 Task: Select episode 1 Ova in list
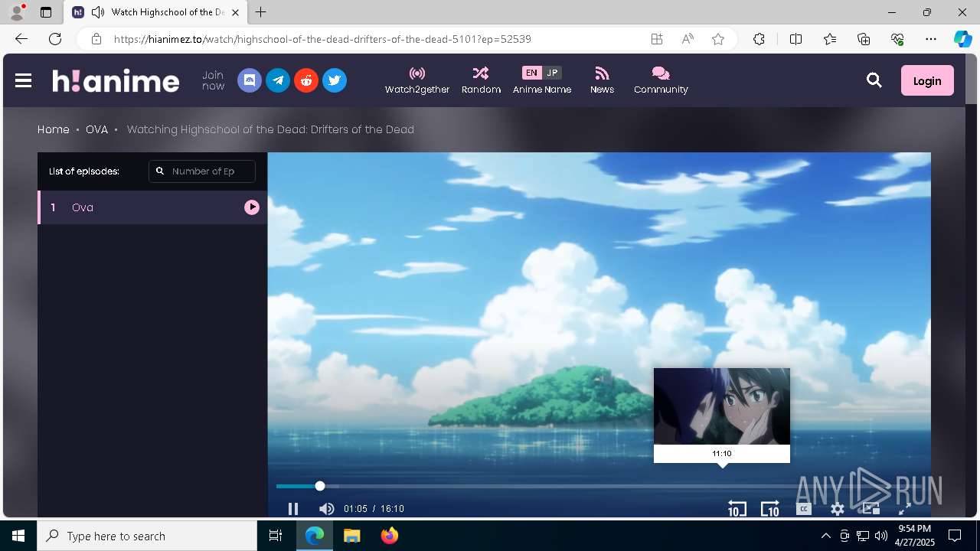pos(152,207)
